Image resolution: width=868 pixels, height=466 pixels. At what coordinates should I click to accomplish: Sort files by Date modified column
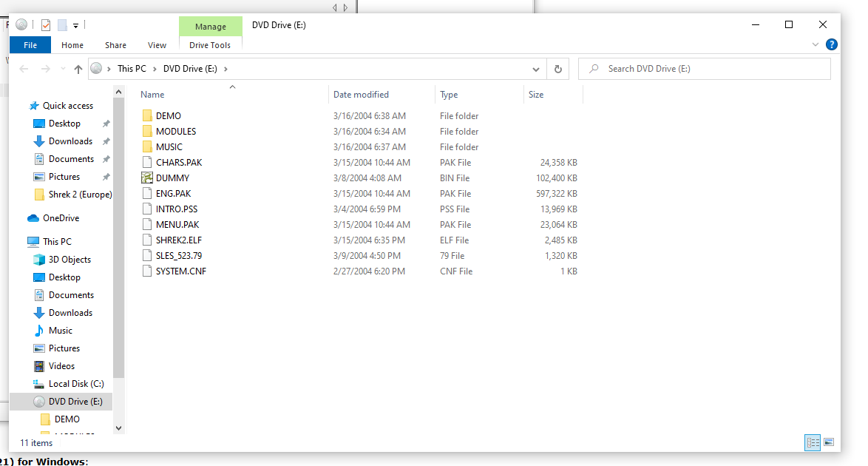point(361,95)
